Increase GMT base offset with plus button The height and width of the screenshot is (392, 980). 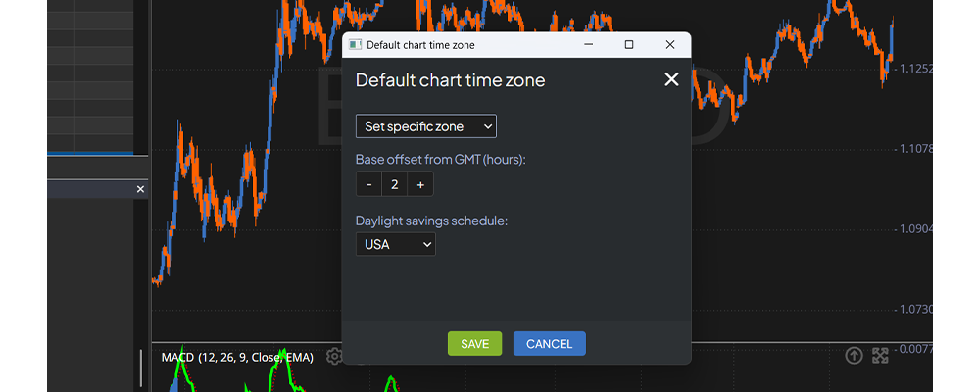point(420,184)
